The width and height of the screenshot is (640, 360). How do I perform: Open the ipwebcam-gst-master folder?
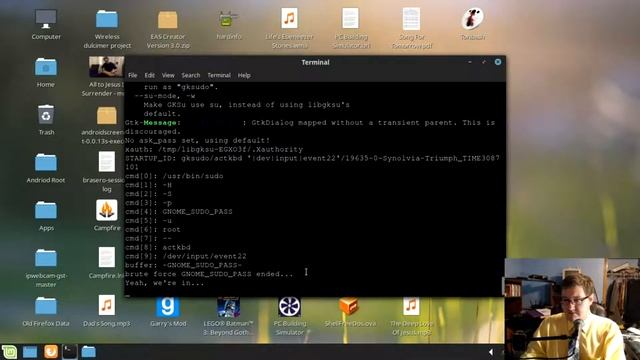point(46,258)
